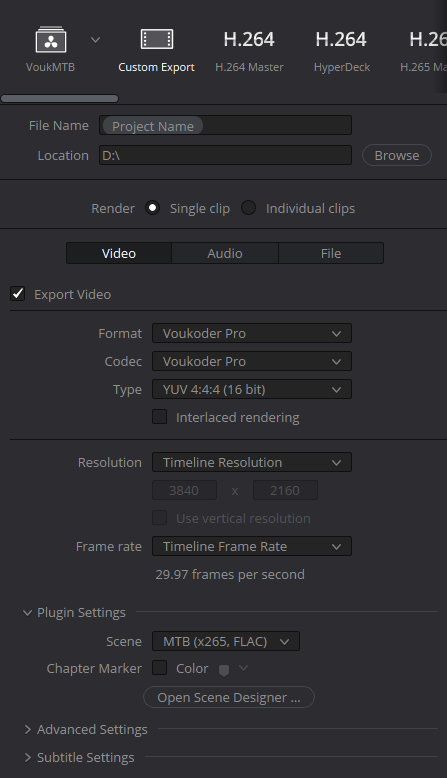This screenshot has width=447, height=778.
Task: Click the File Name input field
Action: 226,126
